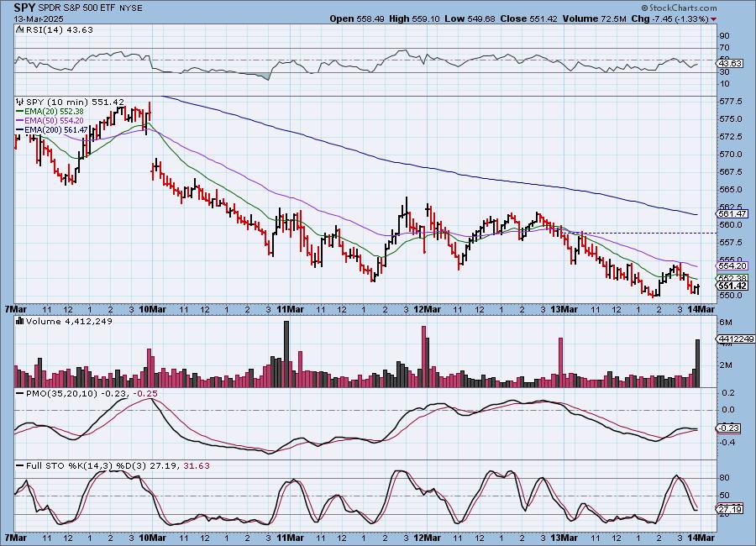The width and height of the screenshot is (756, 546).
Task: Click the red -0.25 PMO signal value
Action: coord(144,394)
